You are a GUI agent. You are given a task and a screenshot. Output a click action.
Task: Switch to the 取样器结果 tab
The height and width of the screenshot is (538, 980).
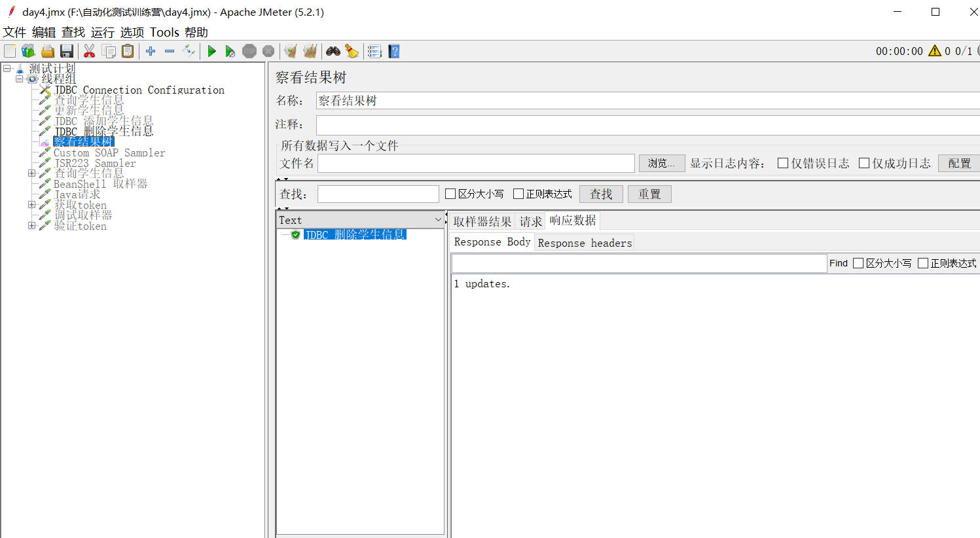point(482,221)
